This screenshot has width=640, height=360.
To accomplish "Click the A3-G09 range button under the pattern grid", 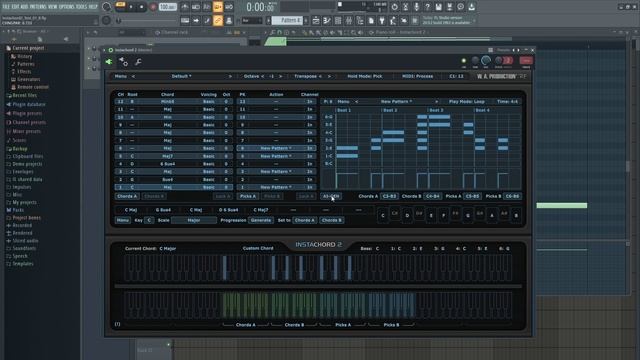I will 331,196.
